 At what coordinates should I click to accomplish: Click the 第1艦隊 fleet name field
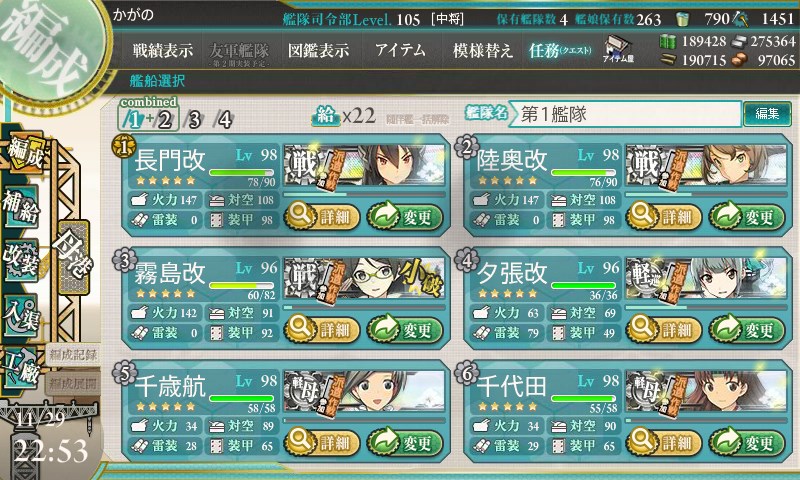(626, 114)
